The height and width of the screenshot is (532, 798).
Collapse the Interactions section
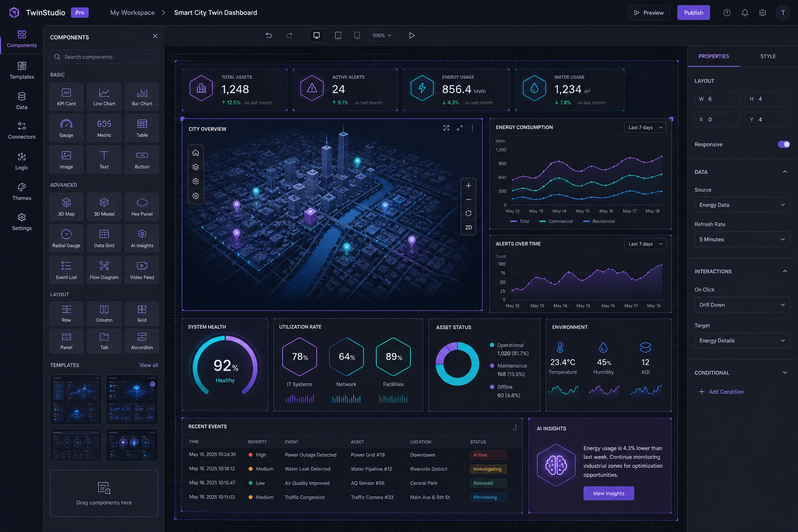pos(784,271)
